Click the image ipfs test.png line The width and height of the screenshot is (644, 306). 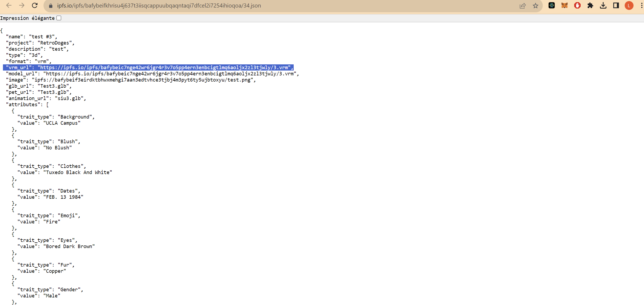(131, 80)
